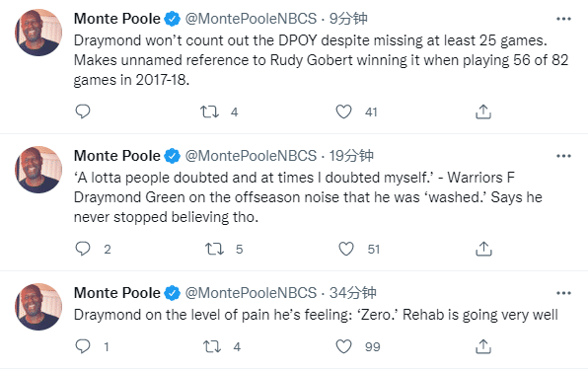This screenshot has height=370, width=588.
Task: Click Monte Poole name on the third tweet
Action: pyautogui.click(x=117, y=293)
